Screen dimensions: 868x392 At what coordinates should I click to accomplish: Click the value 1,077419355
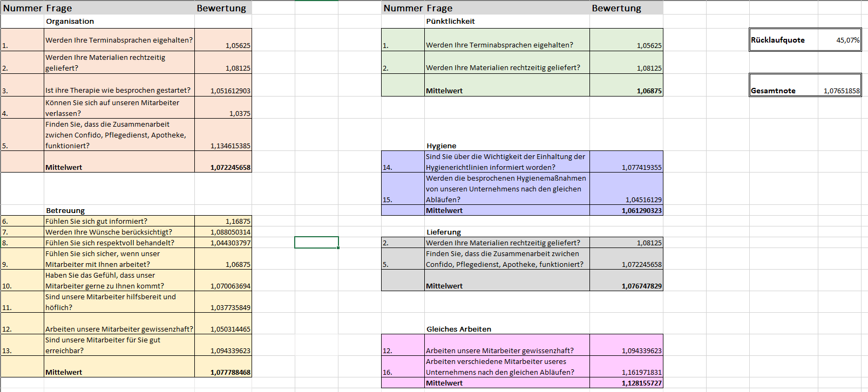(x=626, y=162)
